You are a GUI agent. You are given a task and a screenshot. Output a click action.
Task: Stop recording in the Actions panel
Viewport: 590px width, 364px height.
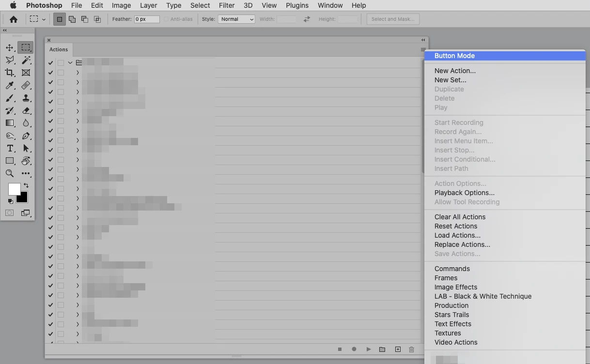click(340, 349)
